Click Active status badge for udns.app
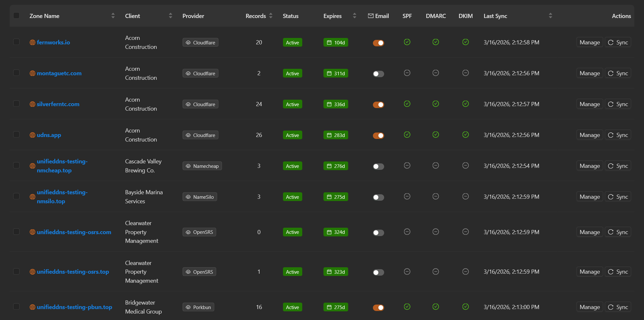 coord(292,135)
